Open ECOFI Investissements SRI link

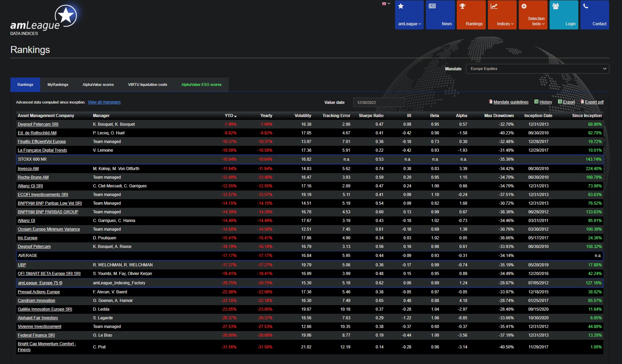43,195
